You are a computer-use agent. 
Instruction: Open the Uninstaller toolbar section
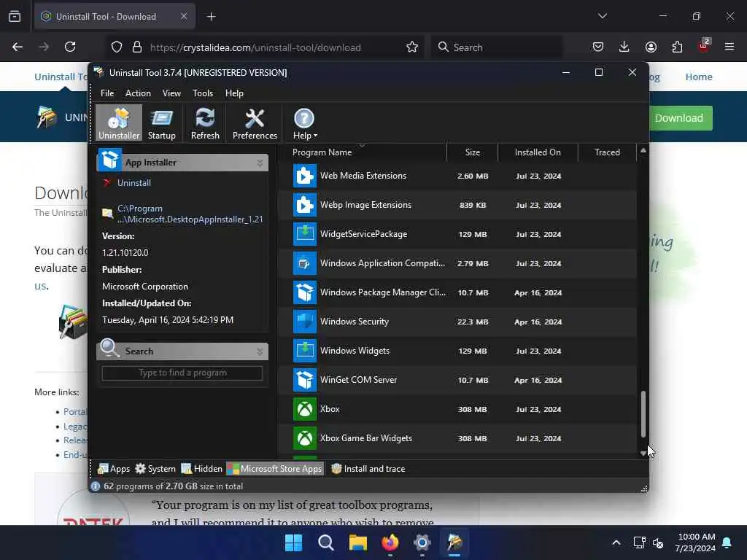[119, 123]
